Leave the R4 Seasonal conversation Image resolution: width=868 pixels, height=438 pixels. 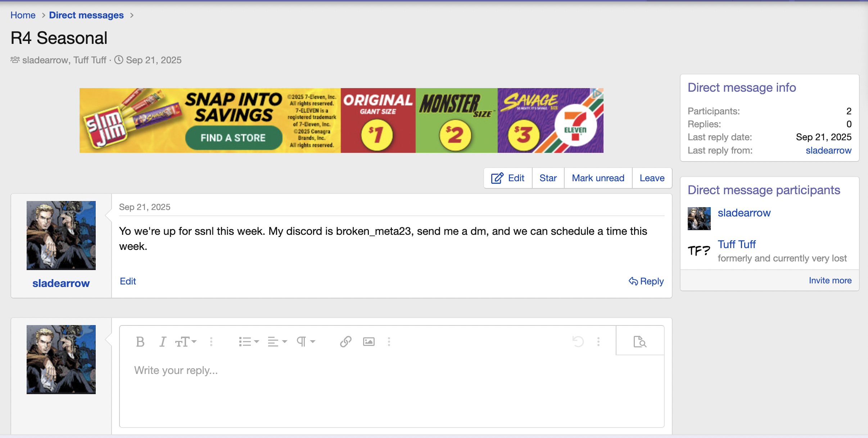pos(652,178)
